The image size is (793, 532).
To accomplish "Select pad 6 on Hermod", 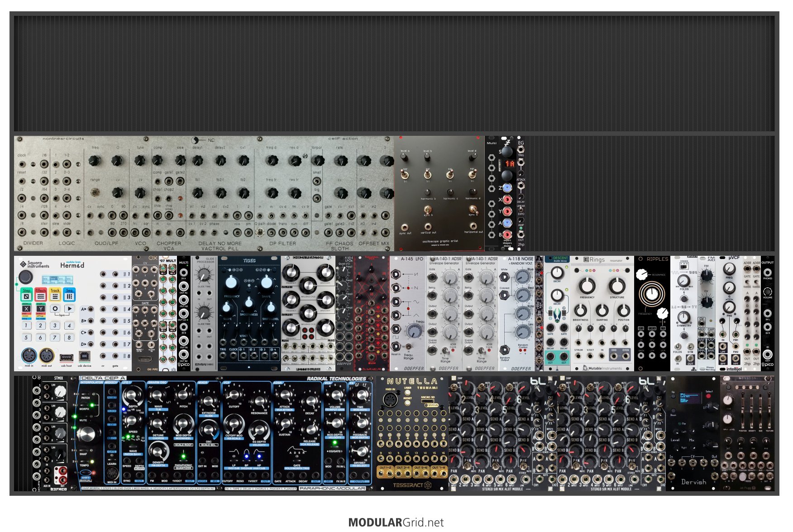I will click(x=41, y=337).
